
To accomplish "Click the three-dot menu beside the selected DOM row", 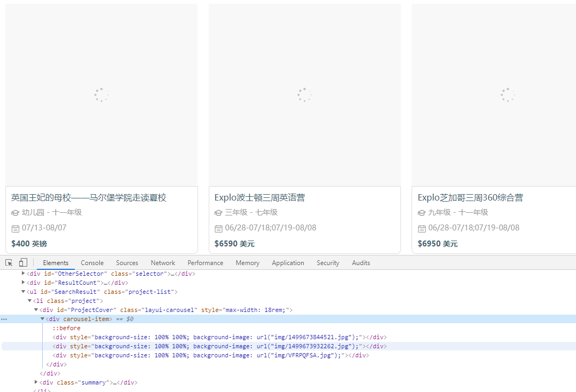I will [x=4, y=319].
